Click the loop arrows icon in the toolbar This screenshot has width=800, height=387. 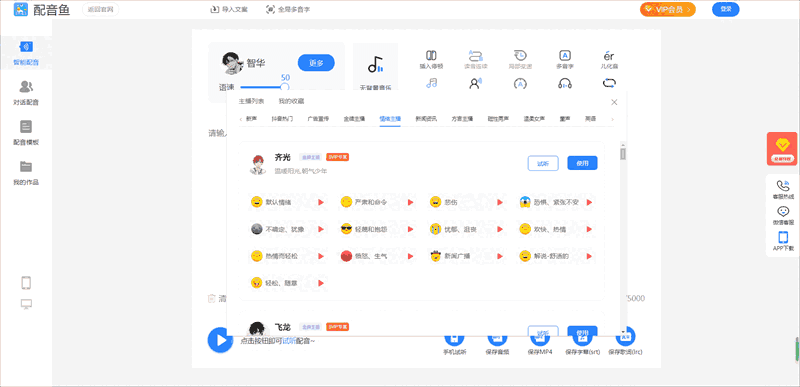point(609,83)
